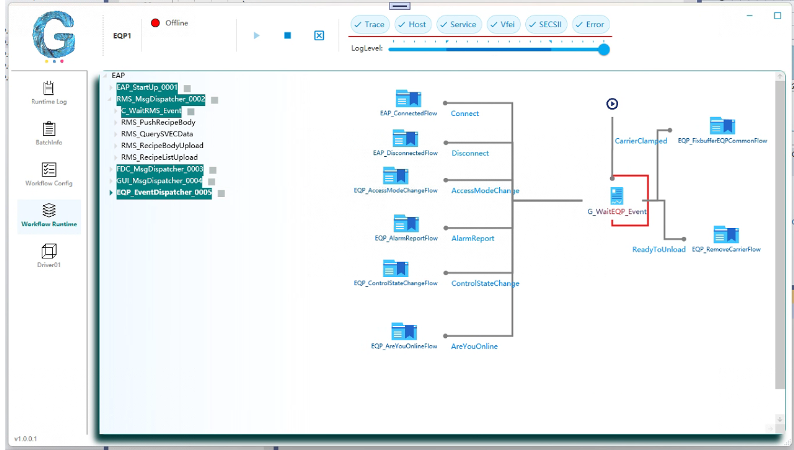Select the G_WaitEQP_Event node icon
Viewport: 794px width, 450px height.
(x=617, y=196)
